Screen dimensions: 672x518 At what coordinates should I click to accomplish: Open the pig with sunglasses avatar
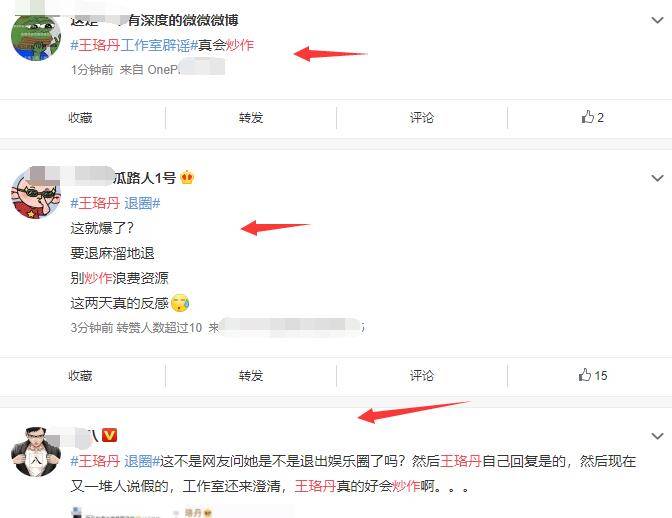pyautogui.click(x=36, y=194)
